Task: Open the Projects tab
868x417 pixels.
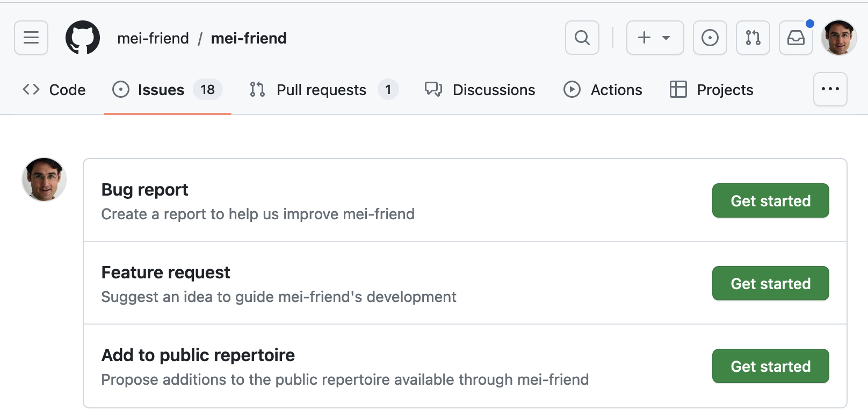Action: (x=712, y=90)
